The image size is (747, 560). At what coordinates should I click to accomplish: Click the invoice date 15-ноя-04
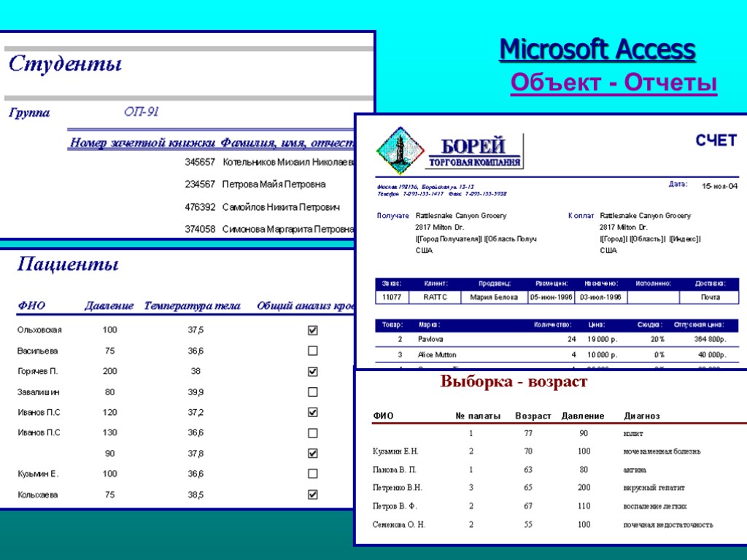coord(719,186)
